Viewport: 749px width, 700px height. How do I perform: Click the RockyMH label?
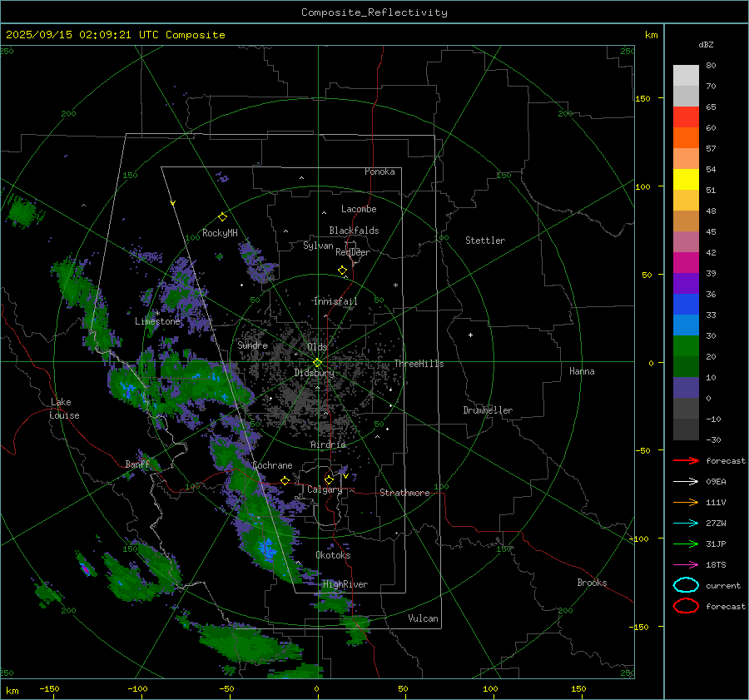point(220,233)
